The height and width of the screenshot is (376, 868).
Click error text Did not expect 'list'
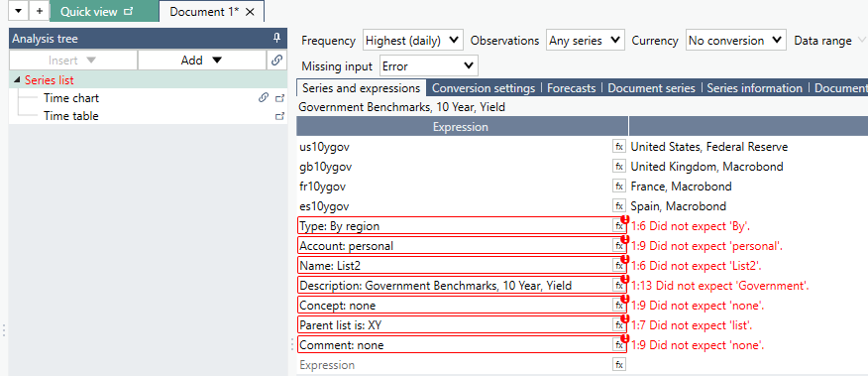pyautogui.click(x=692, y=325)
